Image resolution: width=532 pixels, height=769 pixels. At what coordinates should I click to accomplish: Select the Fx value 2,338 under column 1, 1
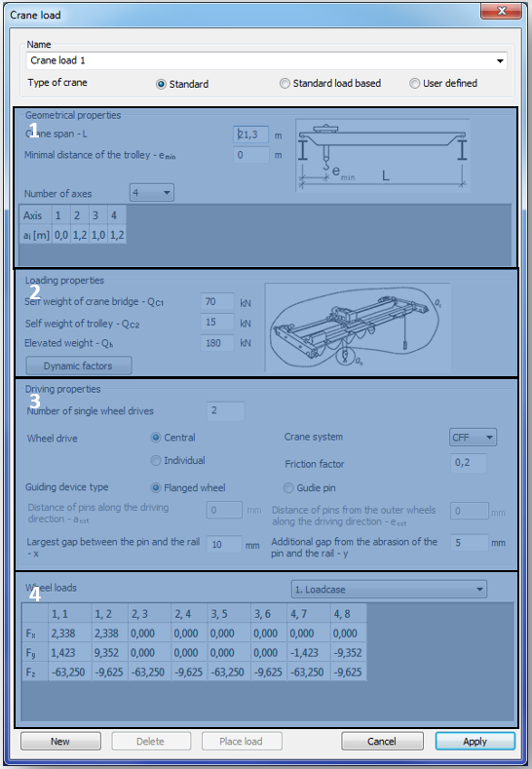coord(70,634)
